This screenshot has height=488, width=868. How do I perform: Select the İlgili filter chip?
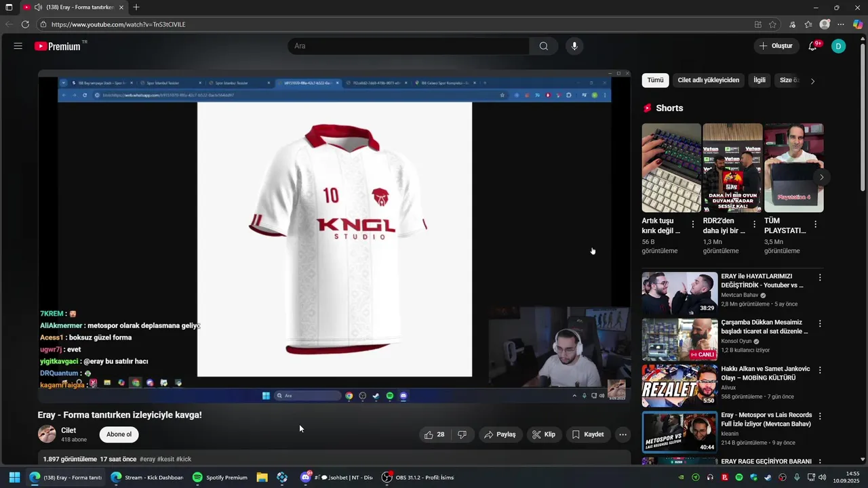[759, 80]
